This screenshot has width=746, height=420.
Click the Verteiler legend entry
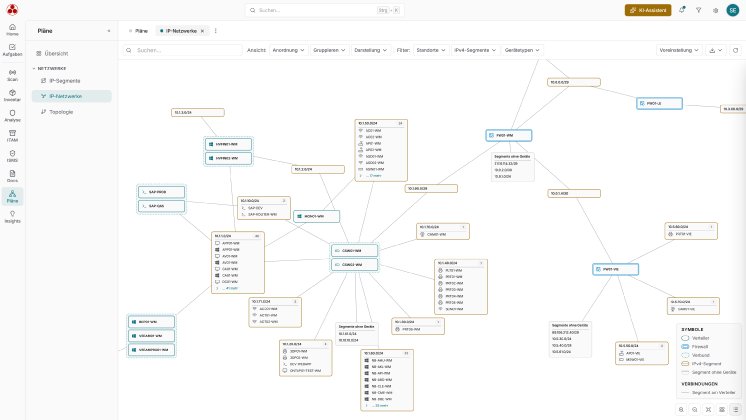695,338
